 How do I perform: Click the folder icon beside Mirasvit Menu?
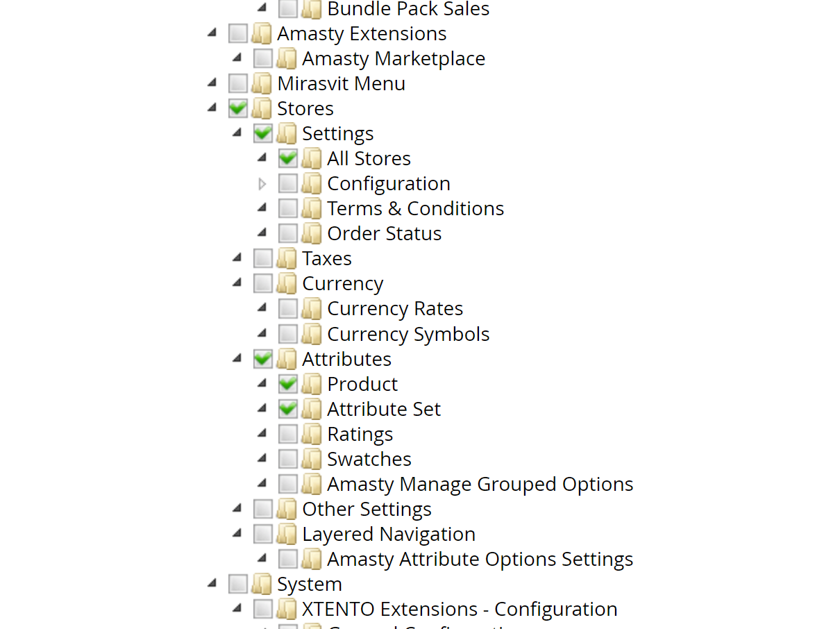coord(262,83)
